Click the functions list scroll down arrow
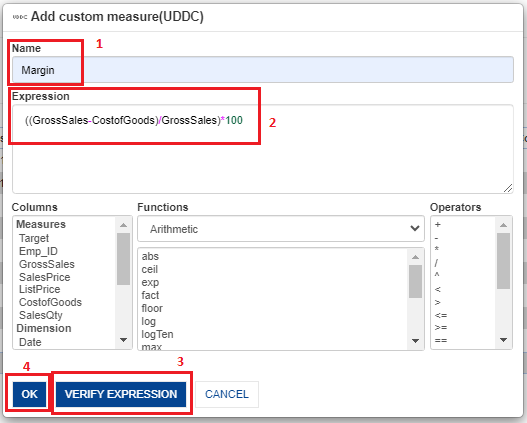The height and width of the screenshot is (423, 527). (x=415, y=341)
